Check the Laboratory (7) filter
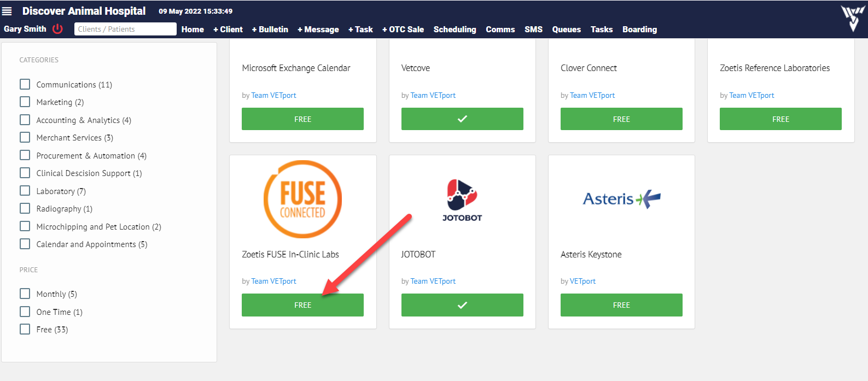 pyautogui.click(x=25, y=191)
